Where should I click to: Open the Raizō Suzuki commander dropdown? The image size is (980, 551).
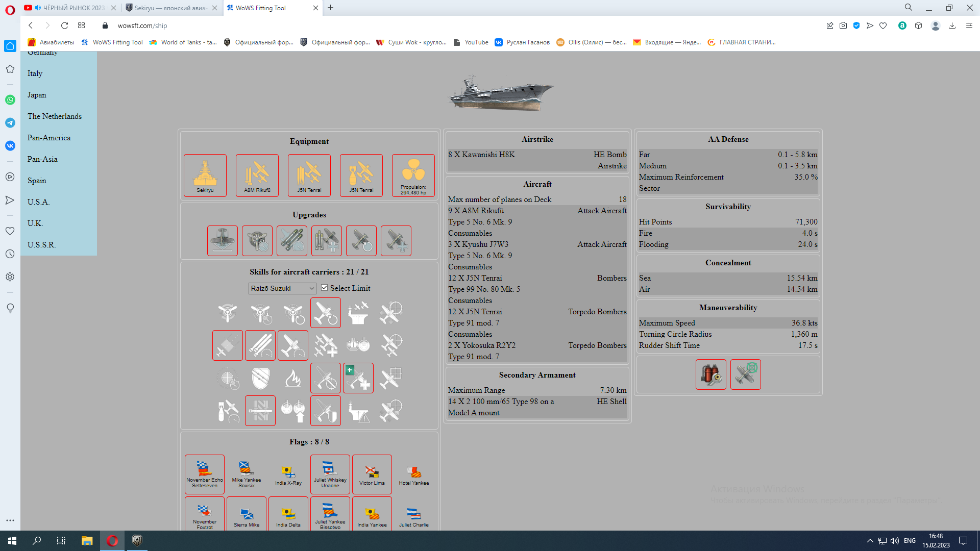[282, 288]
